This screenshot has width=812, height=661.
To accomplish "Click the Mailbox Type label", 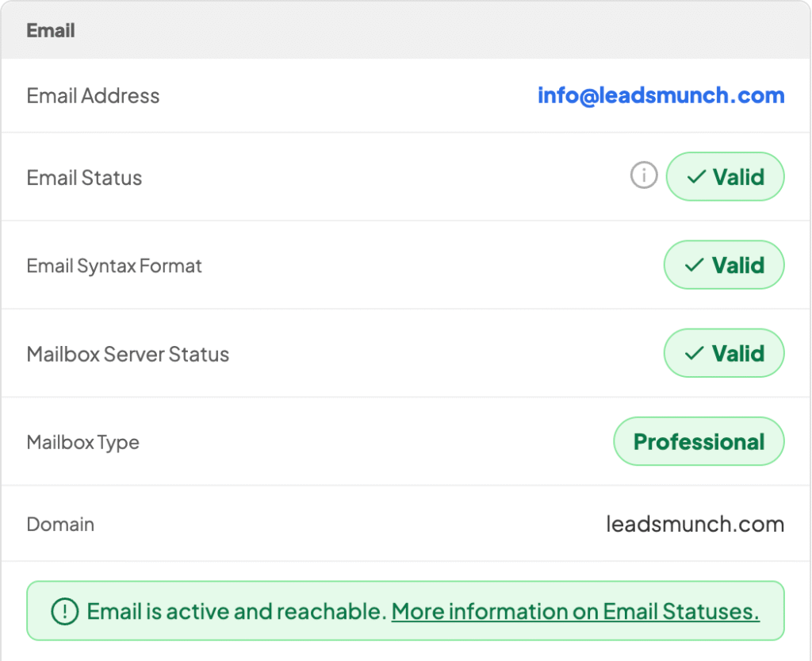I will [82, 442].
